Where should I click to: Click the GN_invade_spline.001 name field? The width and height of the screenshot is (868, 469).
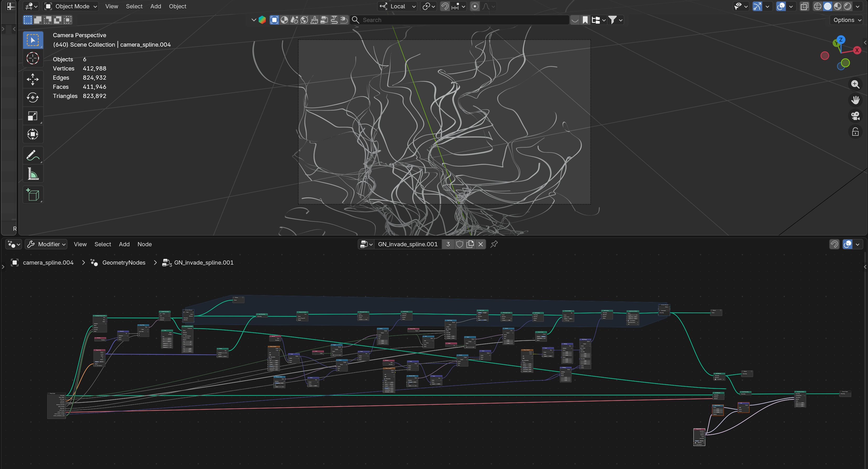[x=408, y=244]
